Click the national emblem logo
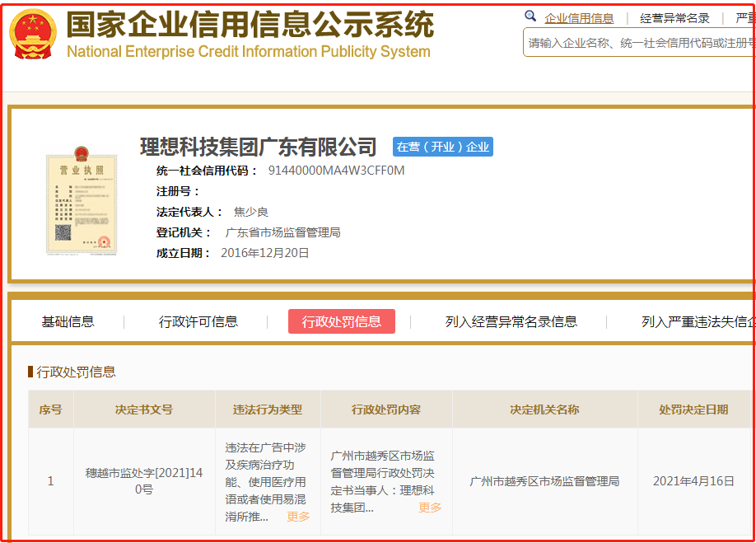The image size is (756, 543). (33, 34)
